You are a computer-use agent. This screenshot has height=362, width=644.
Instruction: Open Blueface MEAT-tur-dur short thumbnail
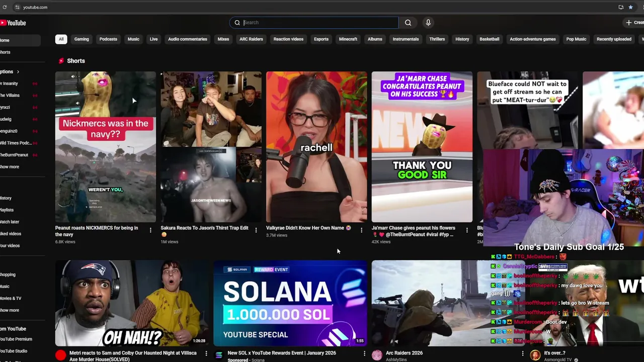point(527,110)
